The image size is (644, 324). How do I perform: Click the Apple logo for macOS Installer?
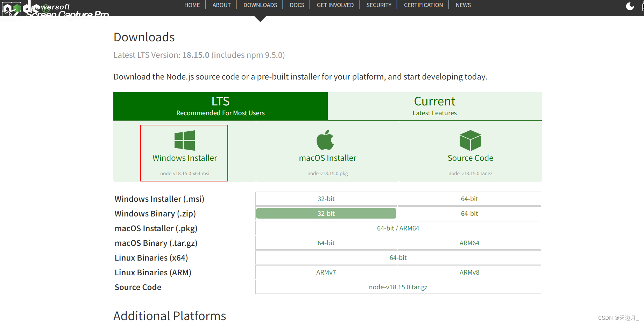325,140
